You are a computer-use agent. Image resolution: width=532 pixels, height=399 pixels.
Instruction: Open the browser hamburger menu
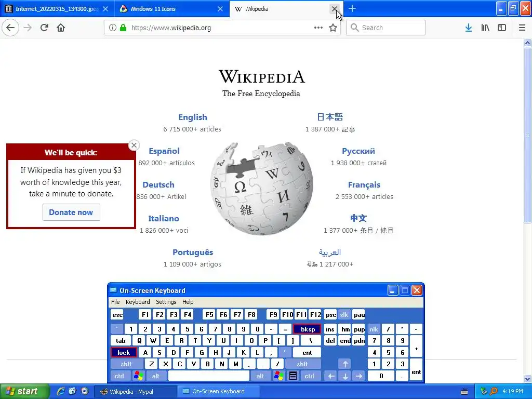[522, 28]
